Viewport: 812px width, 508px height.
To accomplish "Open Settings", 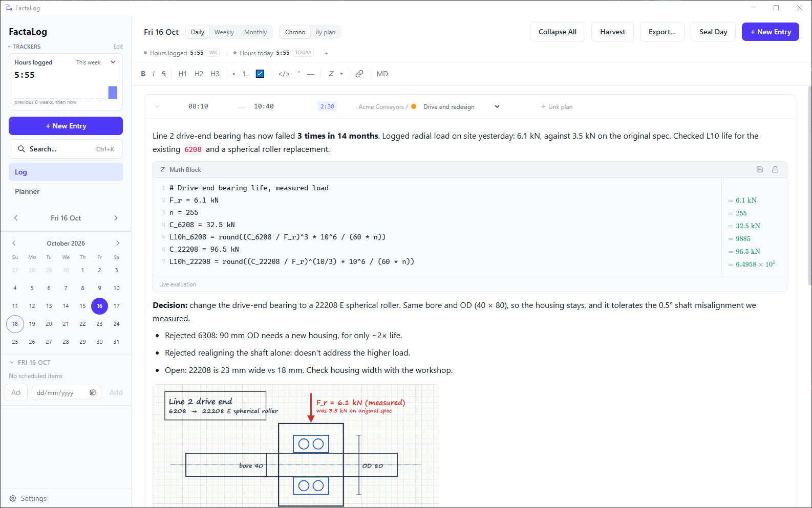I will pos(28,498).
